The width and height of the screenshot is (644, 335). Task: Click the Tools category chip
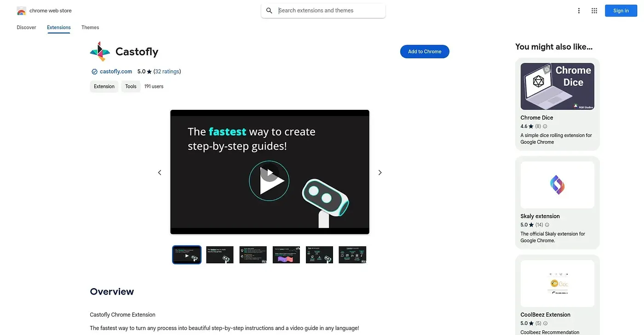click(131, 86)
